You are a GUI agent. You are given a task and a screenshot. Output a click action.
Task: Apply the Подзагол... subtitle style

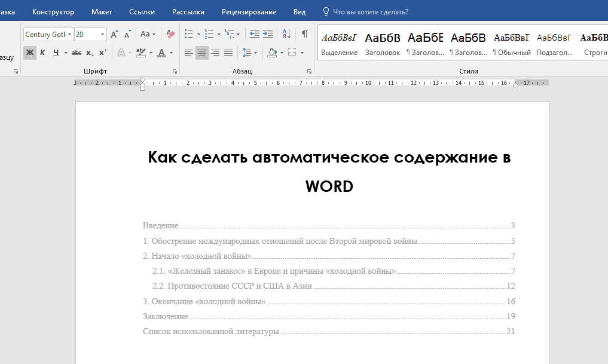(x=554, y=44)
